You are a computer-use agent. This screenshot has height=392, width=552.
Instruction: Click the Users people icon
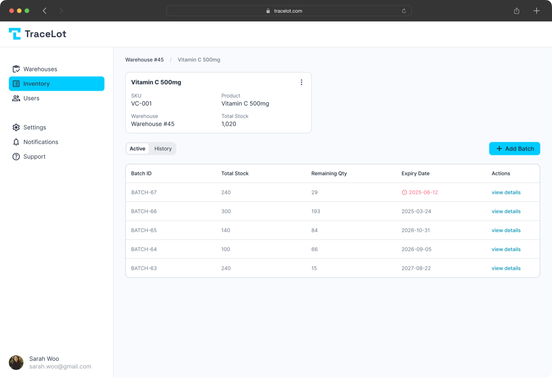16,98
